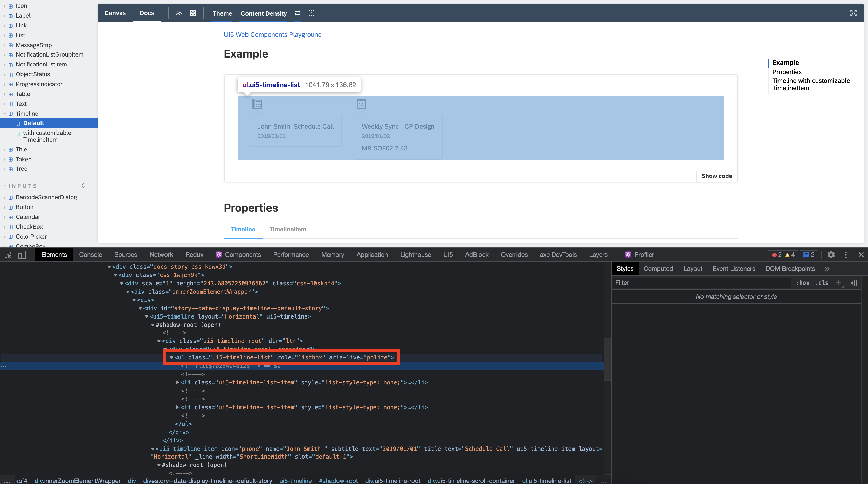Switch to the Canvas tab
Screen dimensions: 868x484
point(115,13)
